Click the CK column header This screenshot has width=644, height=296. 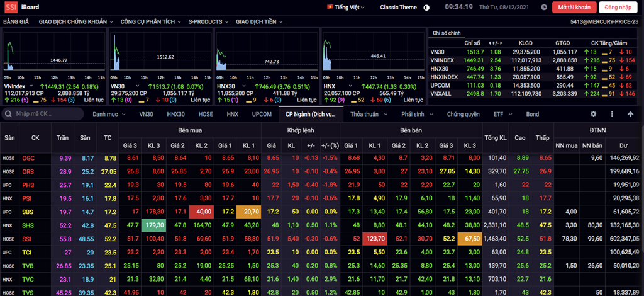(35, 138)
